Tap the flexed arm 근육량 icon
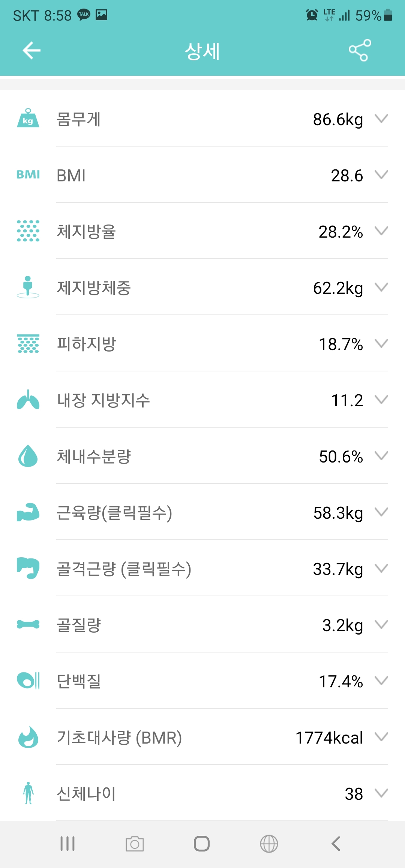Screen dimensions: 405x868 coord(28,512)
